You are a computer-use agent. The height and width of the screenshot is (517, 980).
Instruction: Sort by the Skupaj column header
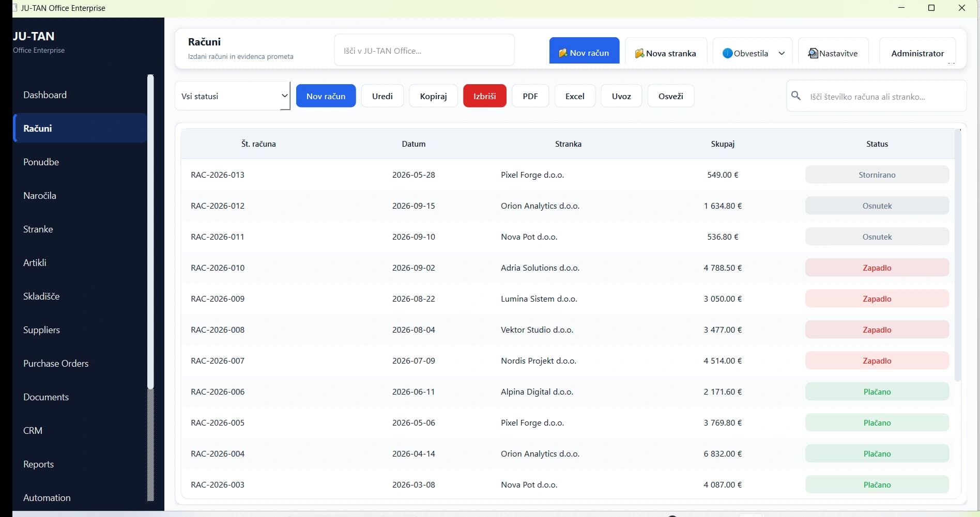723,144
